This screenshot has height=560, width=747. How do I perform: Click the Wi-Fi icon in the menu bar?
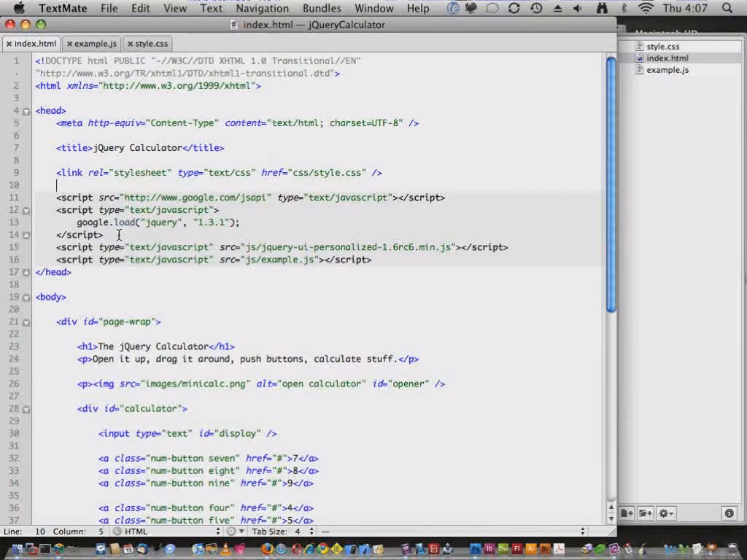pos(646,8)
